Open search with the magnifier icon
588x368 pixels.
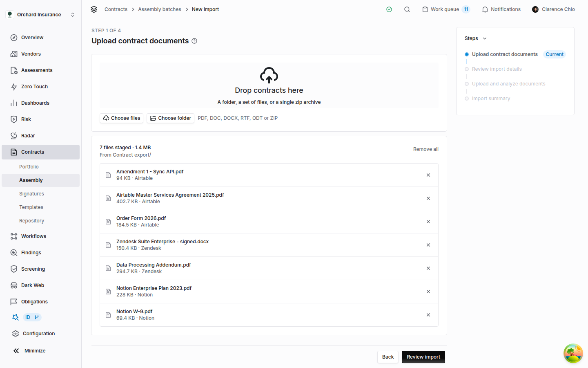(407, 9)
